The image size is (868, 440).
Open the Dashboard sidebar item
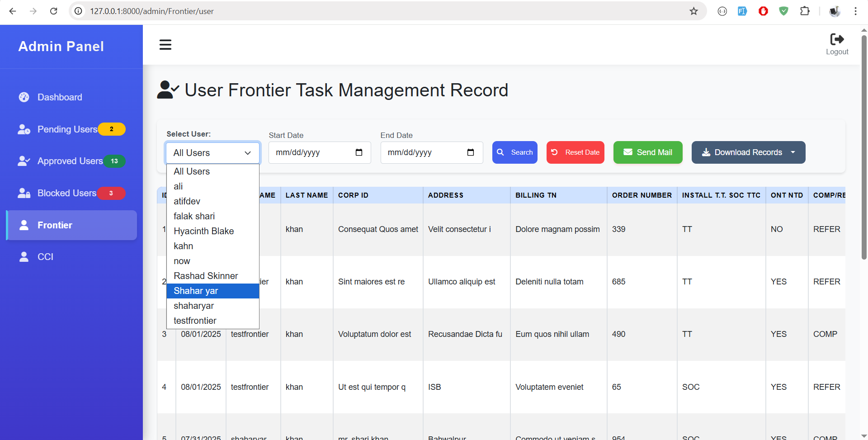coord(60,97)
